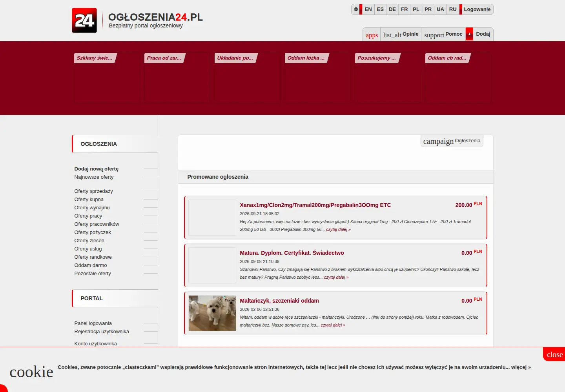The image size is (565, 392).
Task: Open the Opinie section
Action: coord(401,34)
